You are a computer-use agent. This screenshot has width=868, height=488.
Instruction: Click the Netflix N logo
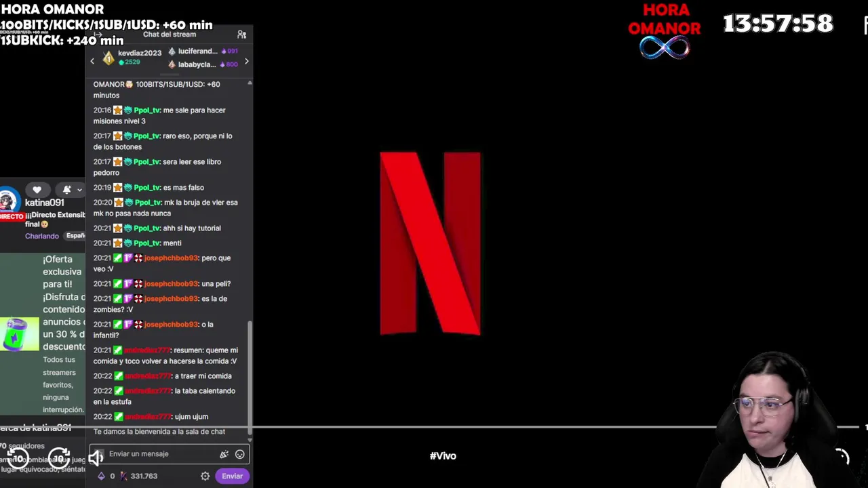click(x=430, y=243)
